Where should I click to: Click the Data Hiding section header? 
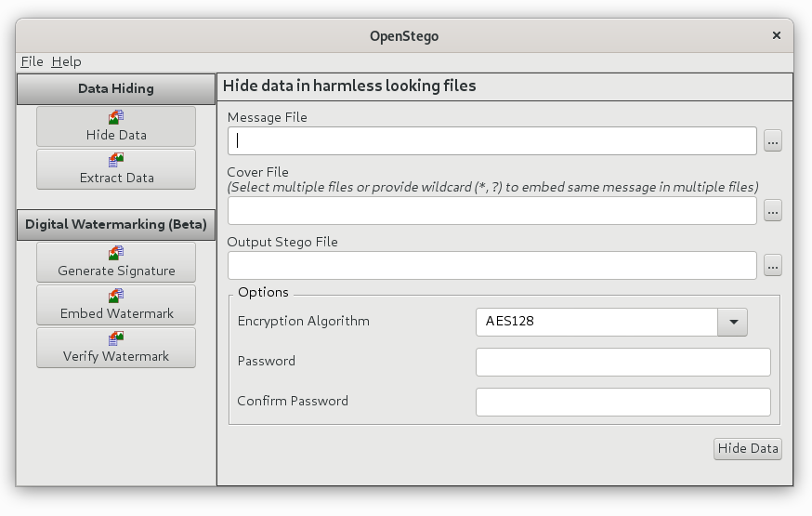point(116,89)
